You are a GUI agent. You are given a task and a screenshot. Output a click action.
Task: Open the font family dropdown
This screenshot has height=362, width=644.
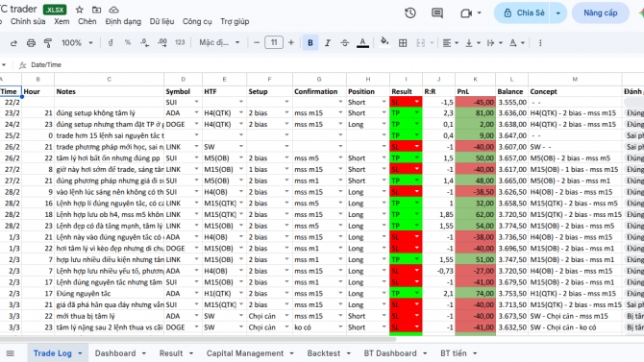(x=219, y=42)
